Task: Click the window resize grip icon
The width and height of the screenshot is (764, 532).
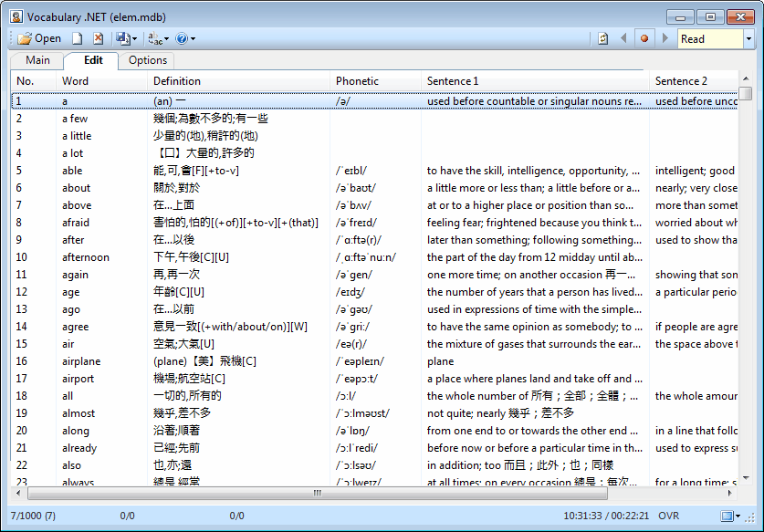Action: tap(750, 518)
